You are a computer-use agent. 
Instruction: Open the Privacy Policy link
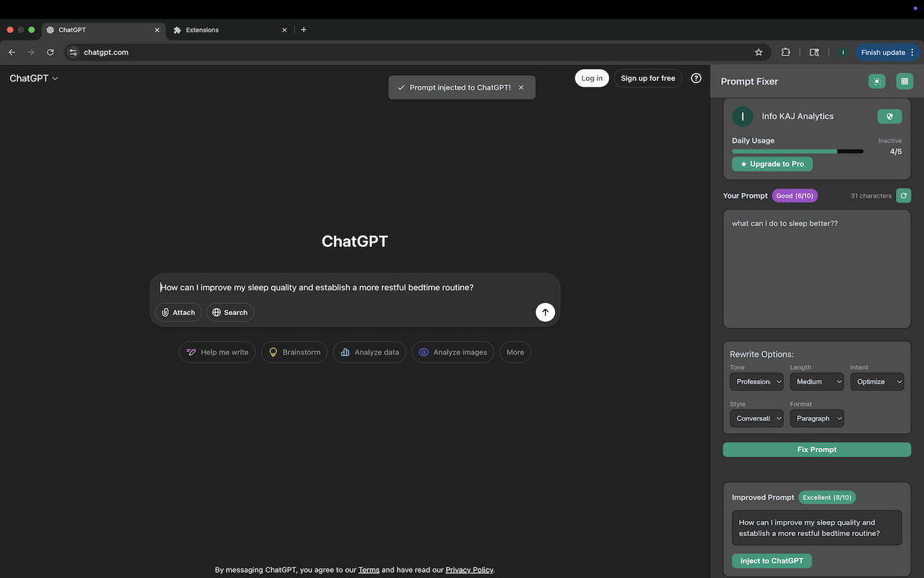[469, 569]
